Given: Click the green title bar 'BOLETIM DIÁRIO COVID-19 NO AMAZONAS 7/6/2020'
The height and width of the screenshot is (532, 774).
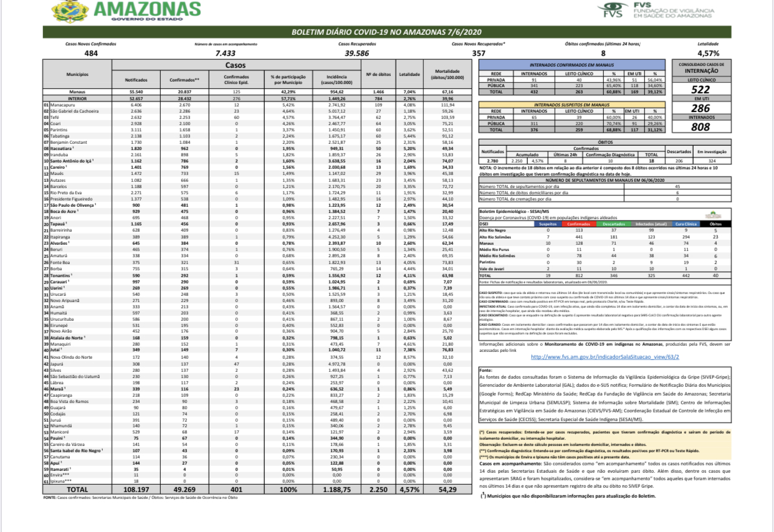Looking at the screenshot, I should pyautogui.click(x=386, y=32).
